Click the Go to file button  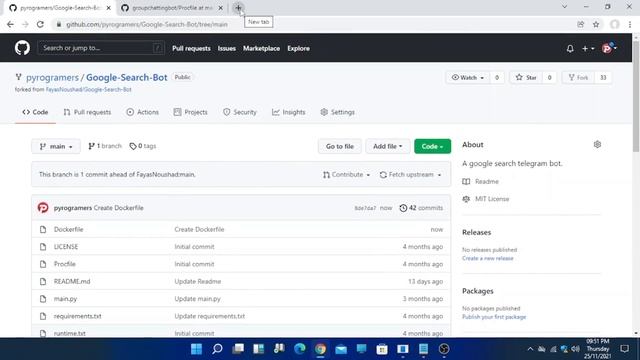pyautogui.click(x=340, y=146)
